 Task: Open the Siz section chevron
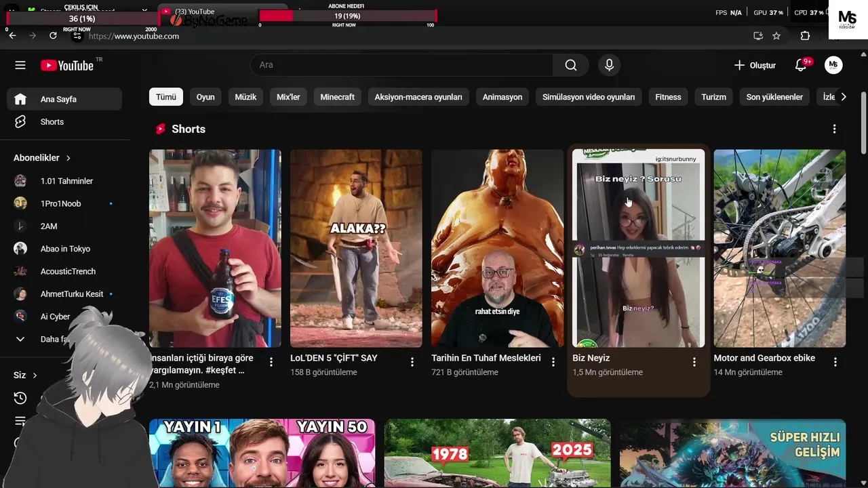coord(35,375)
